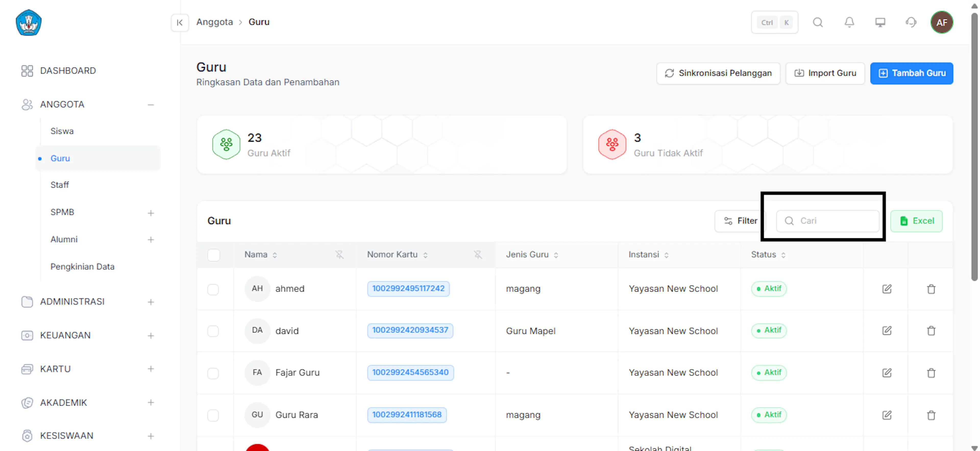This screenshot has width=980, height=451.
Task: Delete the david teacher row
Action: click(931, 330)
